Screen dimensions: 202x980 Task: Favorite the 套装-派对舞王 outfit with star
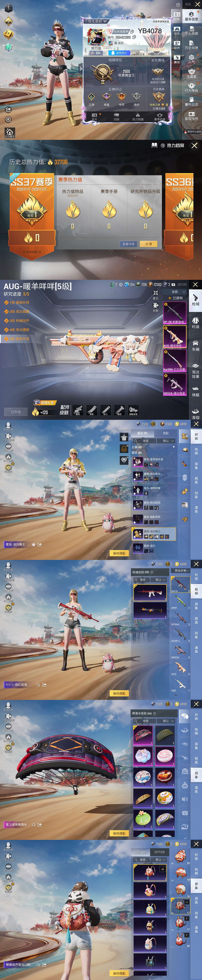click(x=34, y=544)
